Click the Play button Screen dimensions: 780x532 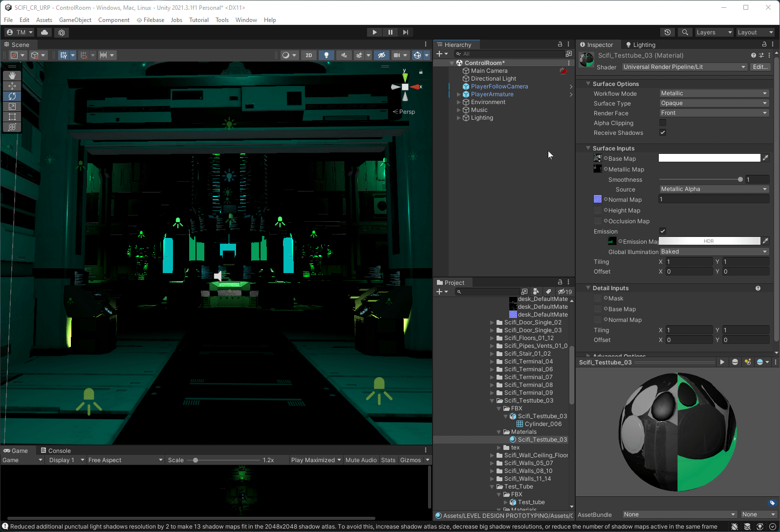coord(374,32)
